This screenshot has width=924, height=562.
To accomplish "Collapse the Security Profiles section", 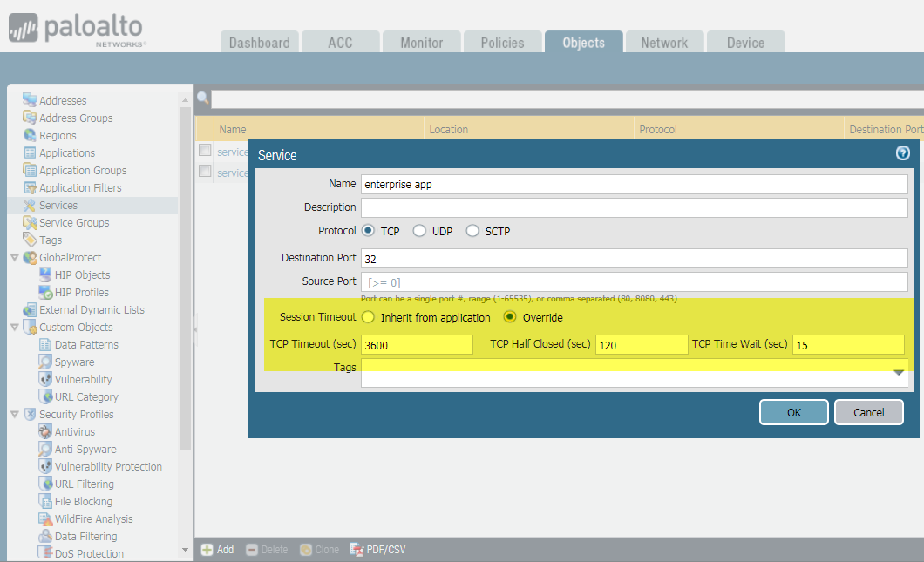I will point(14,415).
